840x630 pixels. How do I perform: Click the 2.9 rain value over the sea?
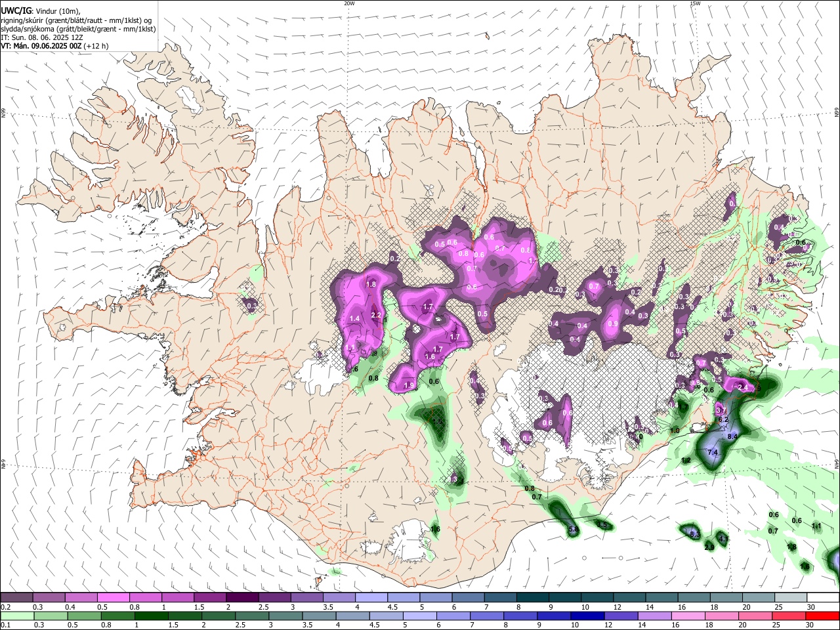709,547
